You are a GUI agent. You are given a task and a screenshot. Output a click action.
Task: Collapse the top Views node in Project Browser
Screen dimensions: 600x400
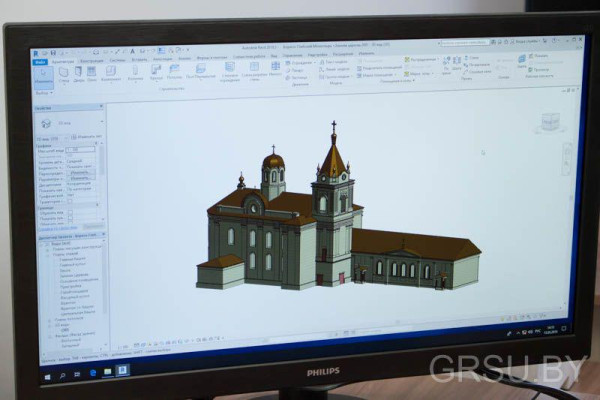(x=45, y=243)
